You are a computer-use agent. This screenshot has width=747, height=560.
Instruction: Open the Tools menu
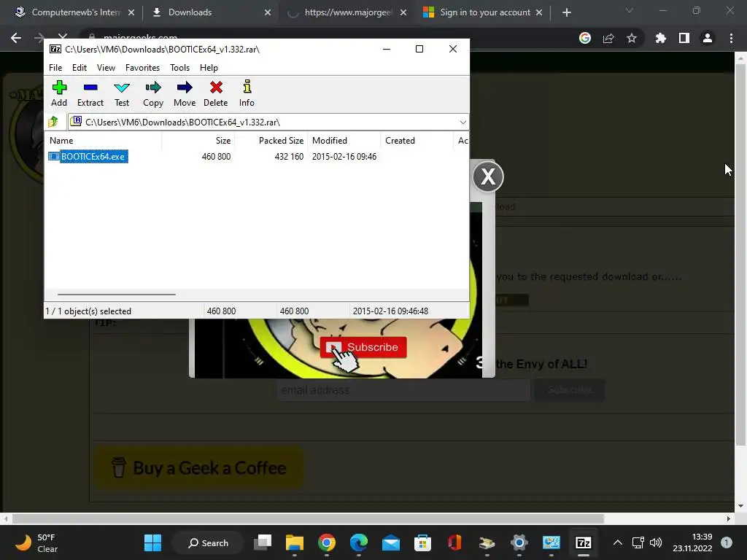[x=179, y=68]
